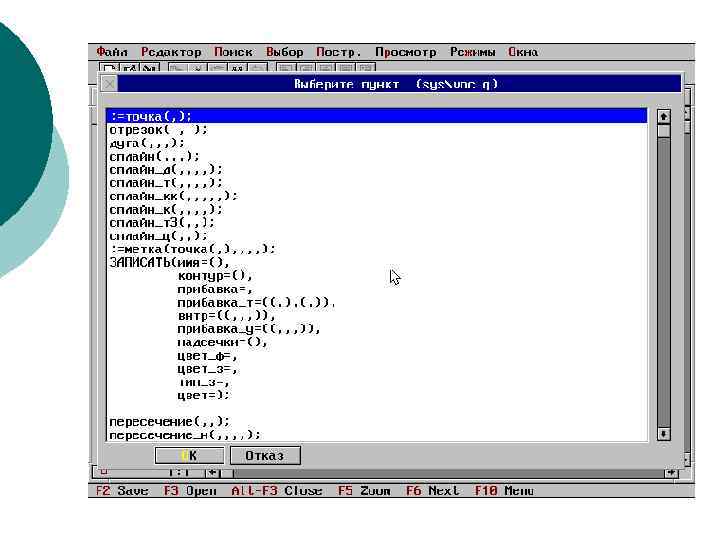Click F6 Next in status bar

pyautogui.click(x=432, y=490)
